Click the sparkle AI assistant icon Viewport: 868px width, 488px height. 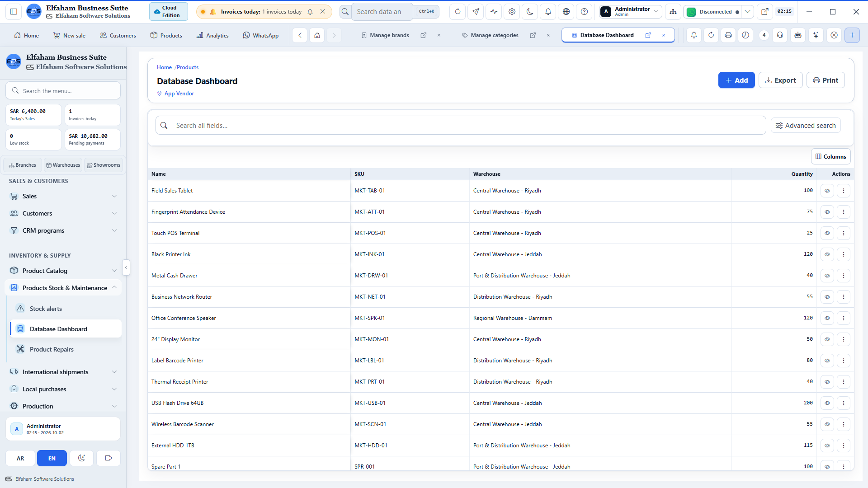[x=816, y=35]
